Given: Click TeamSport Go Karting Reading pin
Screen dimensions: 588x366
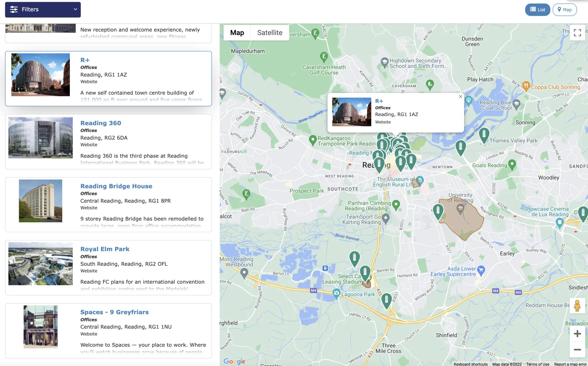Looking at the screenshot, I should tap(386, 219).
